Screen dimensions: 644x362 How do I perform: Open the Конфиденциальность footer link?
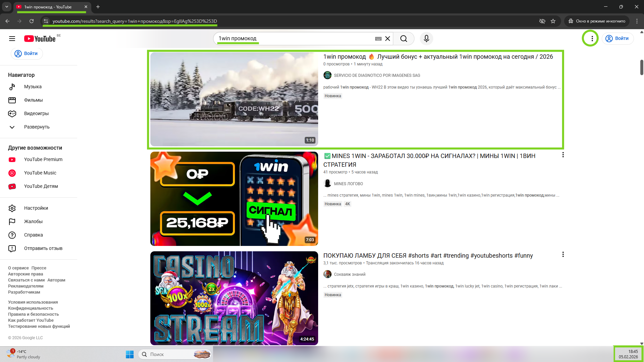[31, 308]
